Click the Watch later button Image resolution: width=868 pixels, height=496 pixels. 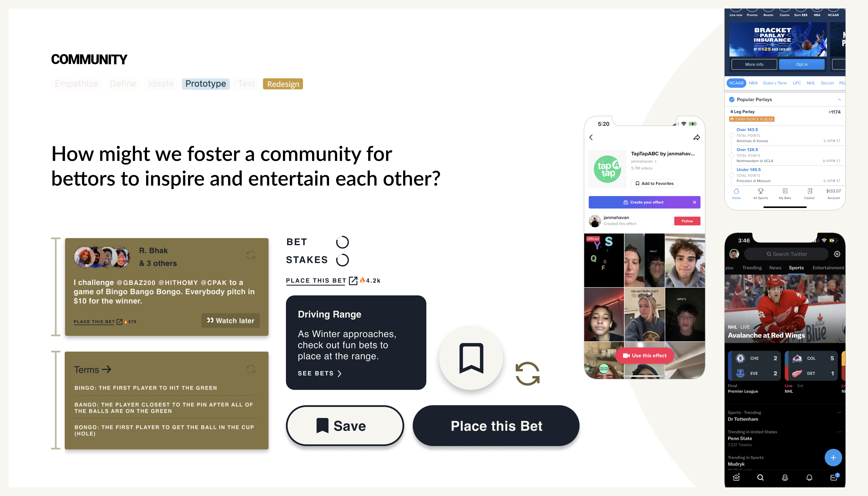tap(230, 320)
